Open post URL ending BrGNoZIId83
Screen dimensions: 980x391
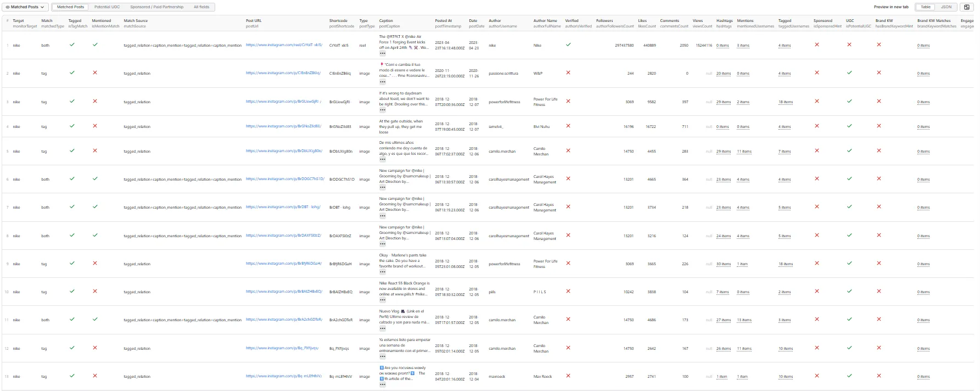point(283,126)
